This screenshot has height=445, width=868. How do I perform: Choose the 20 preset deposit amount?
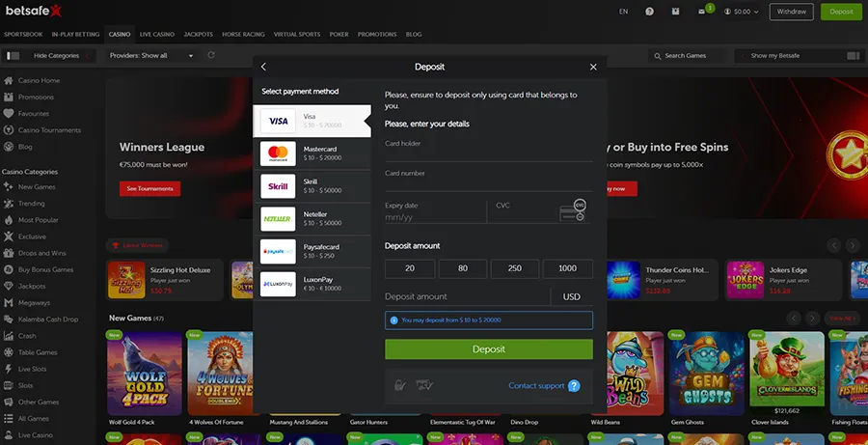point(410,268)
